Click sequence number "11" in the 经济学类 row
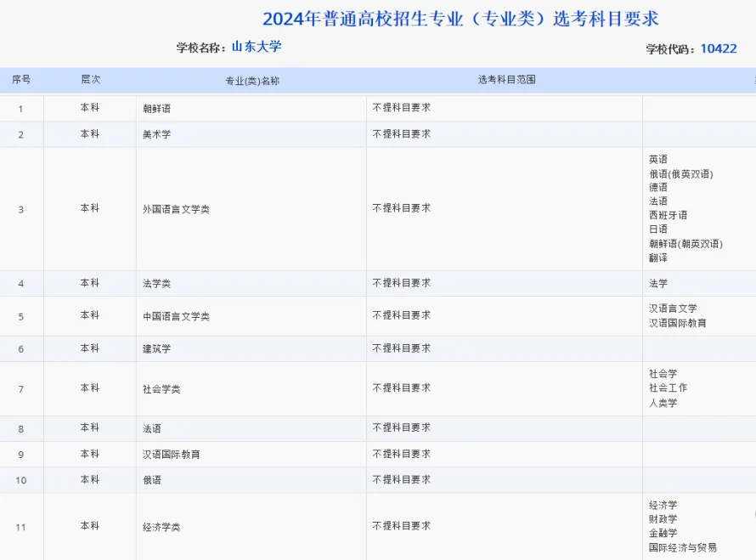756x560 pixels. pyautogui.click(x=20, y=528)
